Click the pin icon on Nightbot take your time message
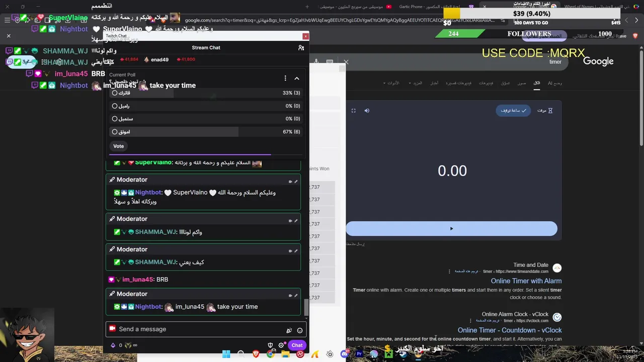This screenshot has height=362, width=644. pyautogui.click(x=296, y=296)
